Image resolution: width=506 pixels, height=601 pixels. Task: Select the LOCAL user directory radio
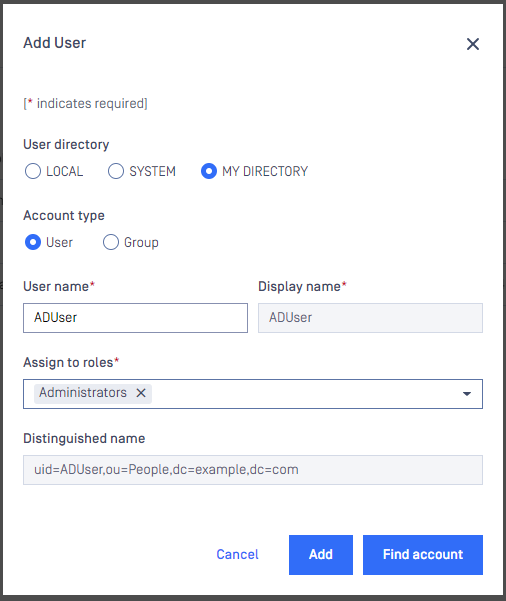pos(33,171)
